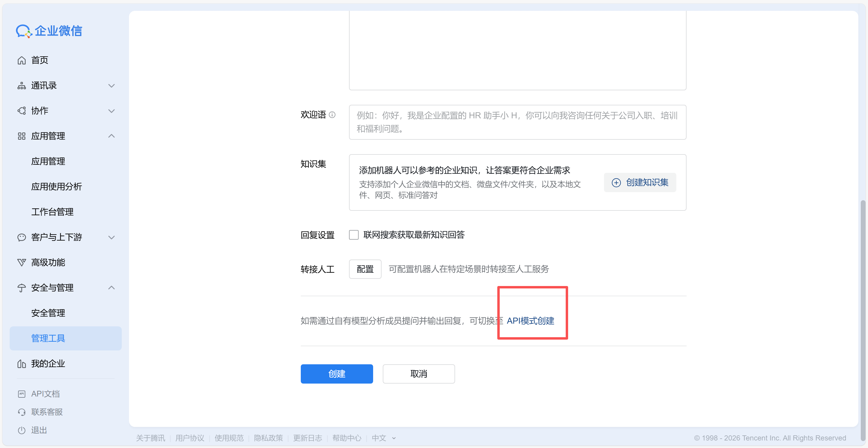Image resolution: width=868 pixels, height=448 pixels.
Task: Click the 创建知识集 button
Action: tap(640, 182)
